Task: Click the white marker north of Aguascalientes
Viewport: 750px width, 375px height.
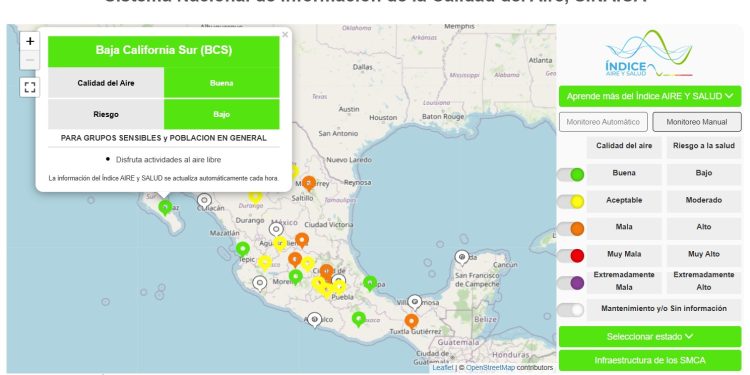Action: 276,230
